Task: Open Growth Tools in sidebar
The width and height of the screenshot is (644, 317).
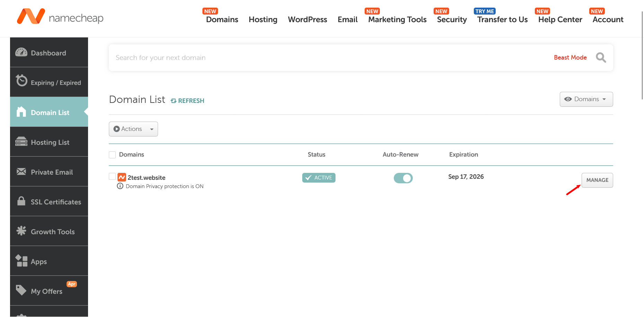Action: pos(49,231)
